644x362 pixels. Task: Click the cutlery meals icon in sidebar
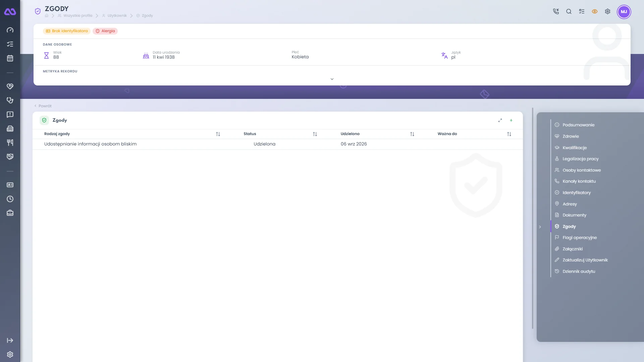point(10,142)
